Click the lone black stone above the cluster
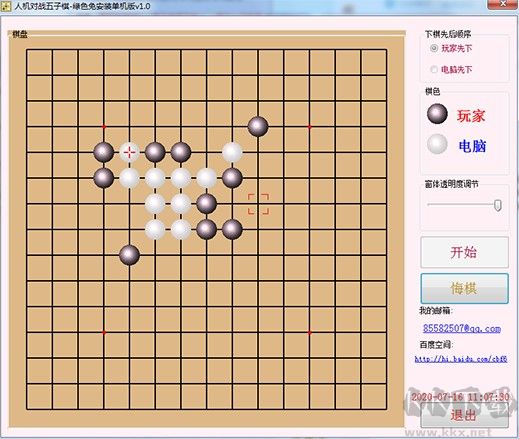The height and width of the screenshot is (439, 519). pos(258,127)
